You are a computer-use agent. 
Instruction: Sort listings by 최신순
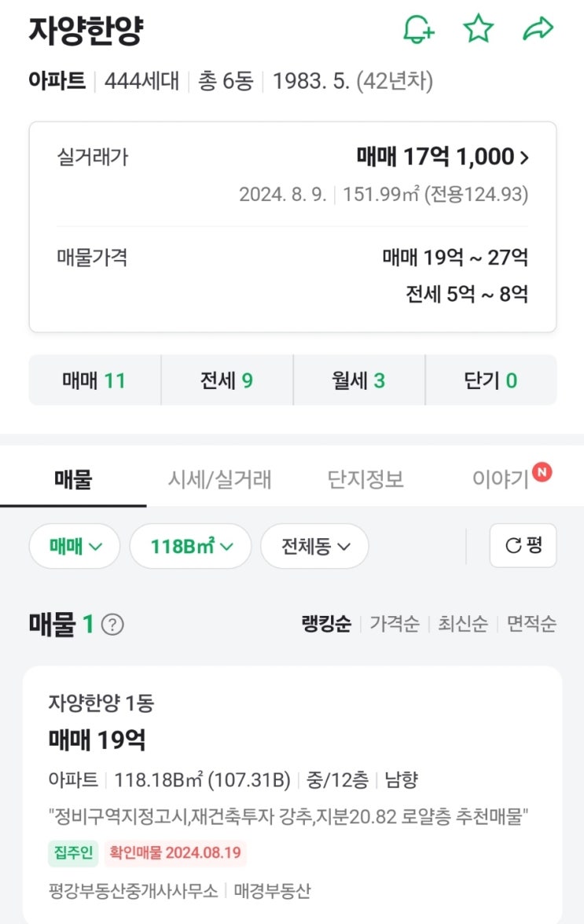[463, 624]
